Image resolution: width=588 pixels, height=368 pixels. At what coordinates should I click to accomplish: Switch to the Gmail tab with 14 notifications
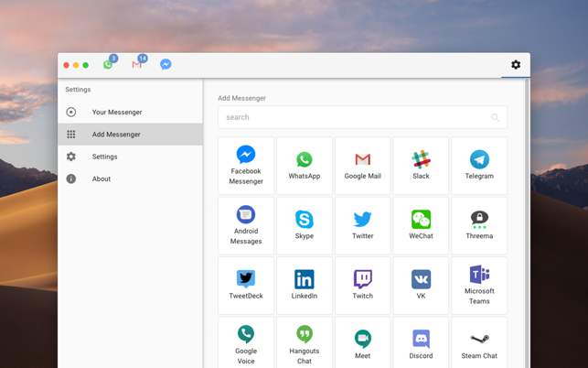137,65
